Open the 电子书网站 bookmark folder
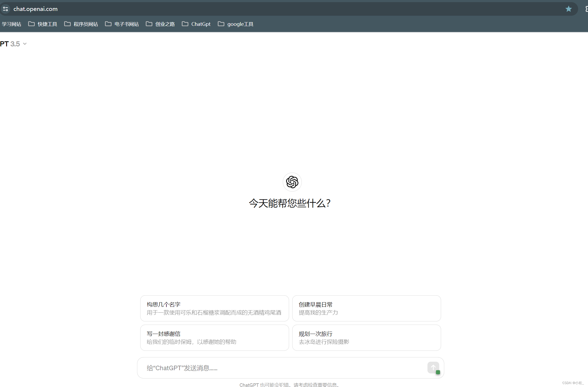Screen dimensions: 588x387 [122, 24]
